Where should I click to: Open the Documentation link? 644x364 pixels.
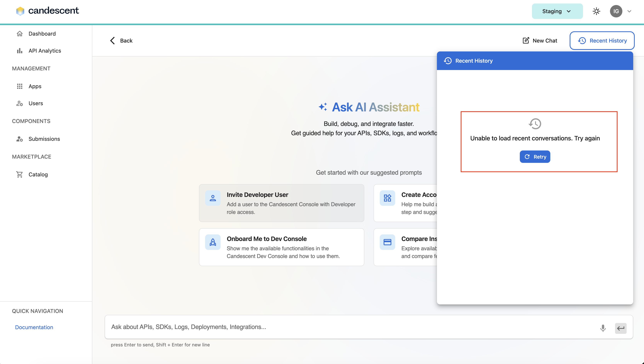click(34, 327)
